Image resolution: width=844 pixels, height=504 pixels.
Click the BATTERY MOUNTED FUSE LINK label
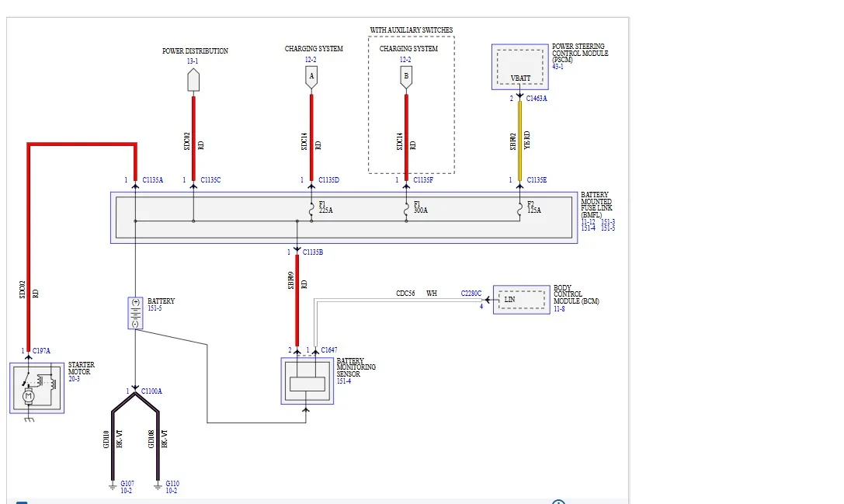click(x=596, y=204)
